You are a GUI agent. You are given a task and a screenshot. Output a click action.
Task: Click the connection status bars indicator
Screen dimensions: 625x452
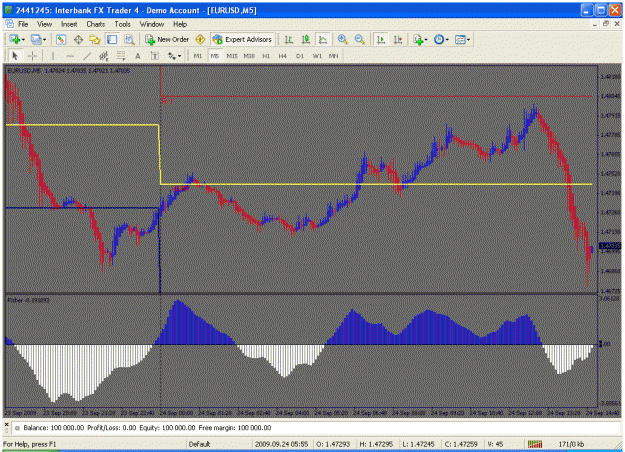click(535, 444)
